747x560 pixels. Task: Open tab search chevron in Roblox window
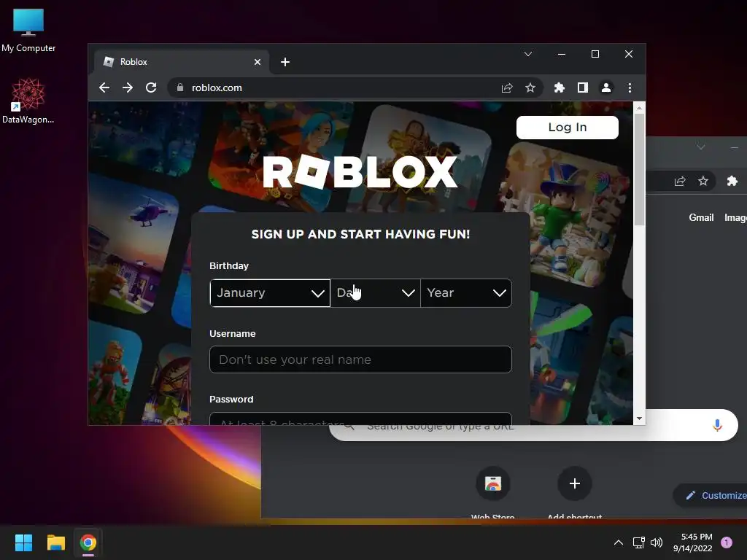528,54
